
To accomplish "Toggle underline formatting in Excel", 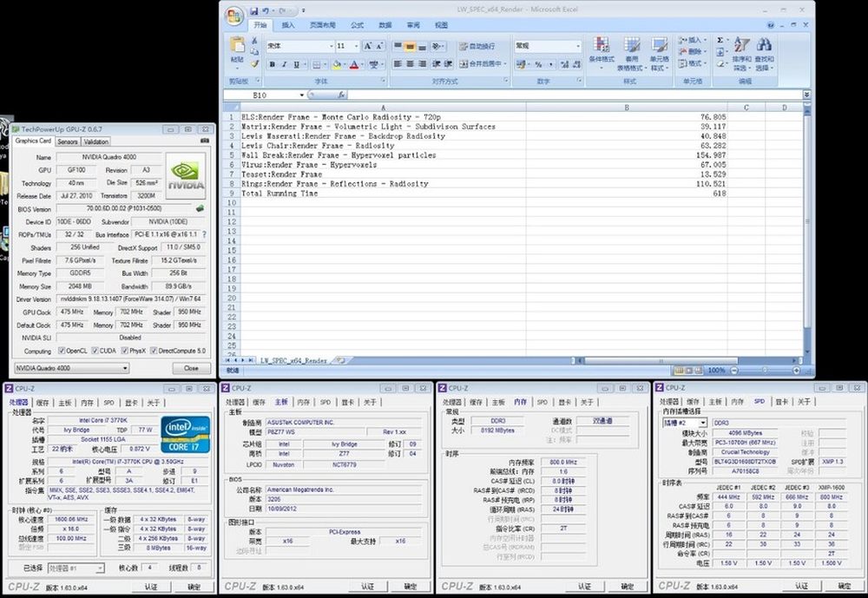I will (x=296, y=65).
